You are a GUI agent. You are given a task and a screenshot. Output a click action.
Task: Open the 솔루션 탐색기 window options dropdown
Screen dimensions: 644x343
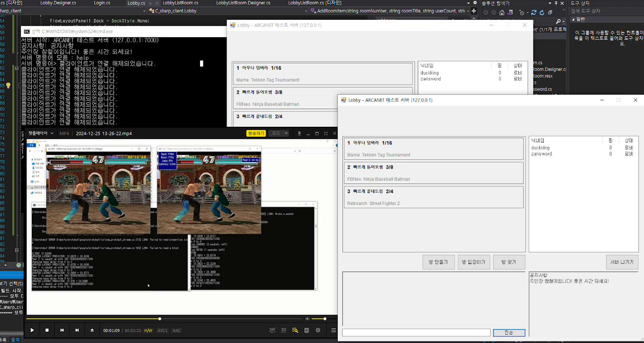click(550, 3)
